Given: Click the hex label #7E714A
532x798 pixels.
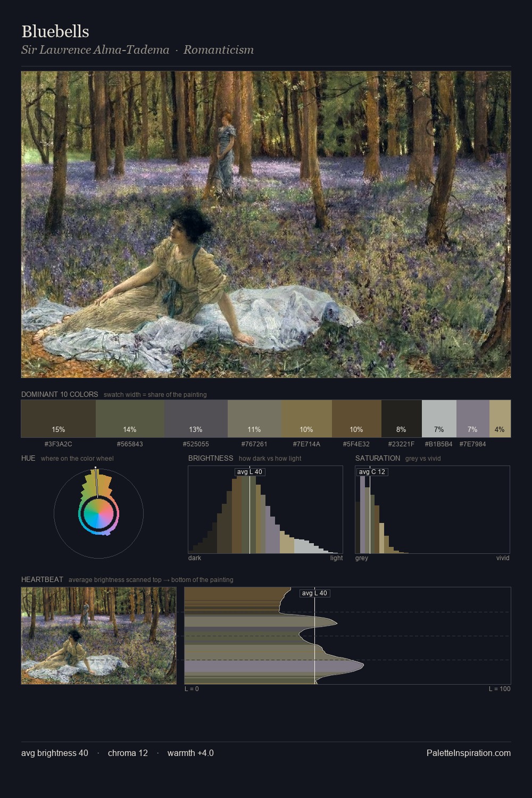Looking at the screenshot, I should click(x=306, y=444).
